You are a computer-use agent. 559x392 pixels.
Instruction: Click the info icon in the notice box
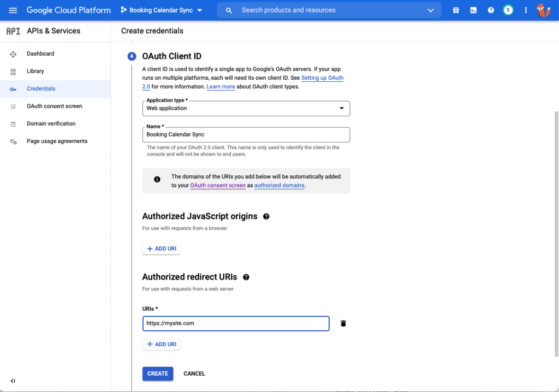point(157,179)
